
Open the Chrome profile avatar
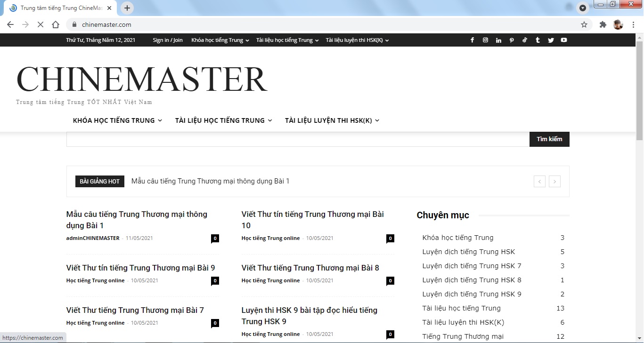(x=618, y=24)
